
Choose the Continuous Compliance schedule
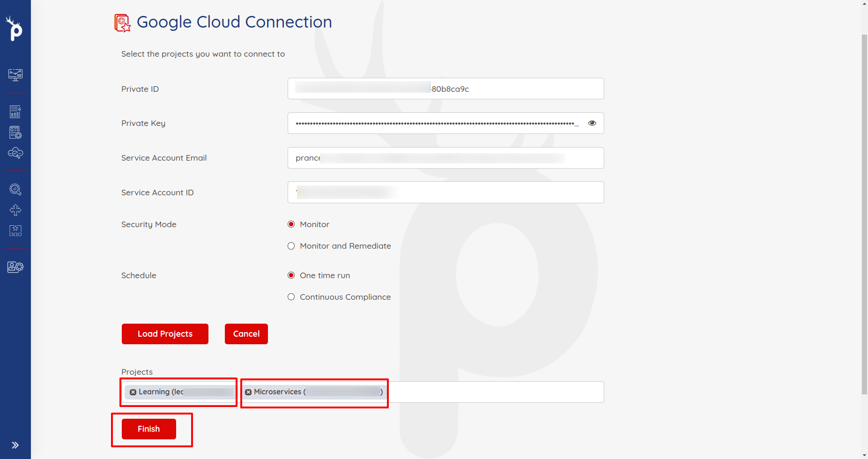[291, 297]
